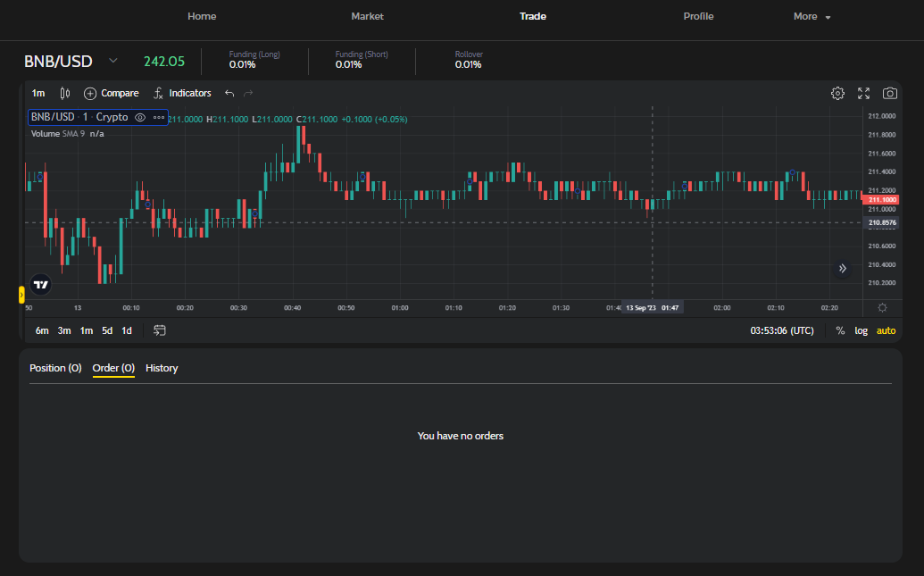Toggle percentage scale on price axis
924x576 pixels.
click(x=840, y=330)
